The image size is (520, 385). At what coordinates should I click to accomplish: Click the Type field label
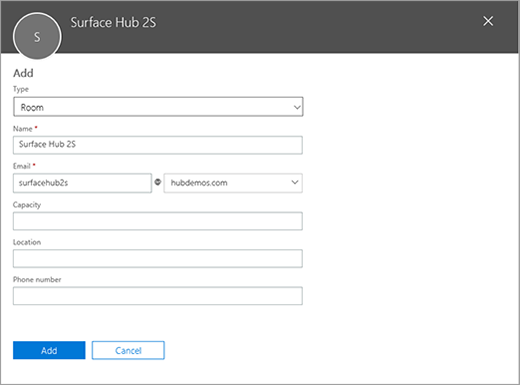pos(21,89)
